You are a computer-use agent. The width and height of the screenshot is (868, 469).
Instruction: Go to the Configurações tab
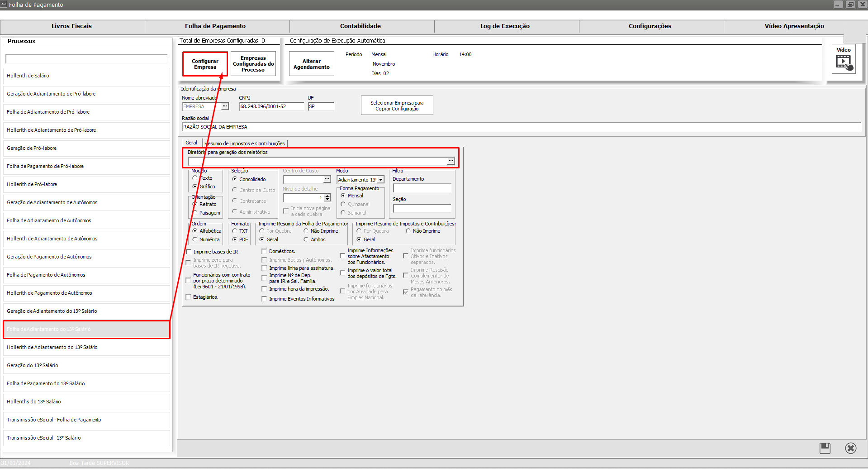(x=650, y=26)
